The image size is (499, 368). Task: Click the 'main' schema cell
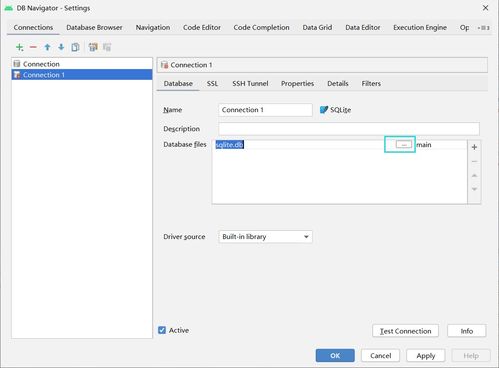441,145
